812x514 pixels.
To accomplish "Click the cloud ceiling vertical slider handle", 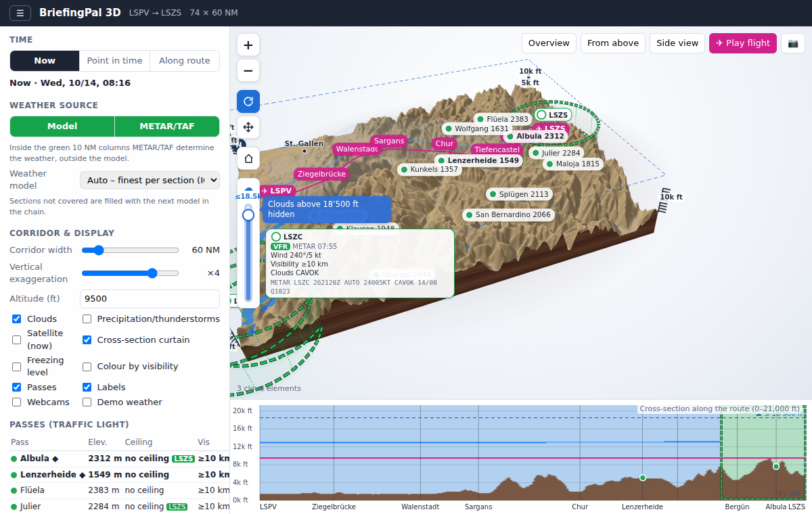I will [248, 215].
